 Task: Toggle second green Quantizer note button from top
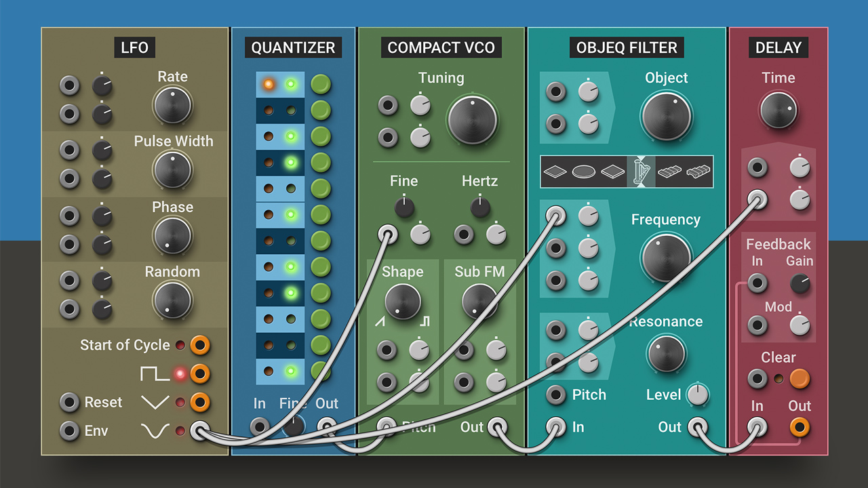[321, 110]
